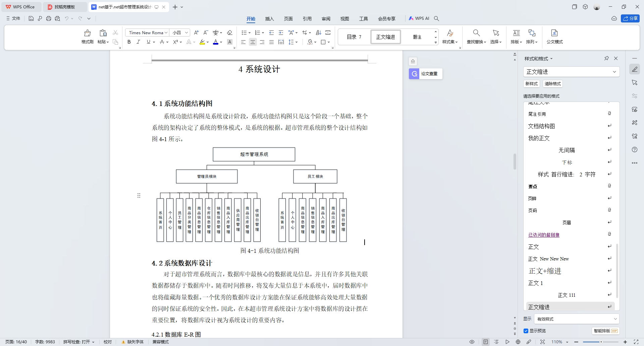
Task: Click the save icon in quick toolbar
Action: coord(31,18)
